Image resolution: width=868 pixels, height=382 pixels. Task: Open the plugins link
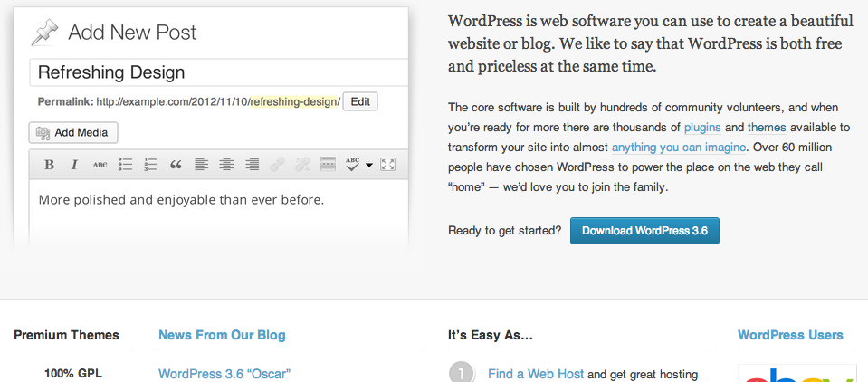point(701,128)
